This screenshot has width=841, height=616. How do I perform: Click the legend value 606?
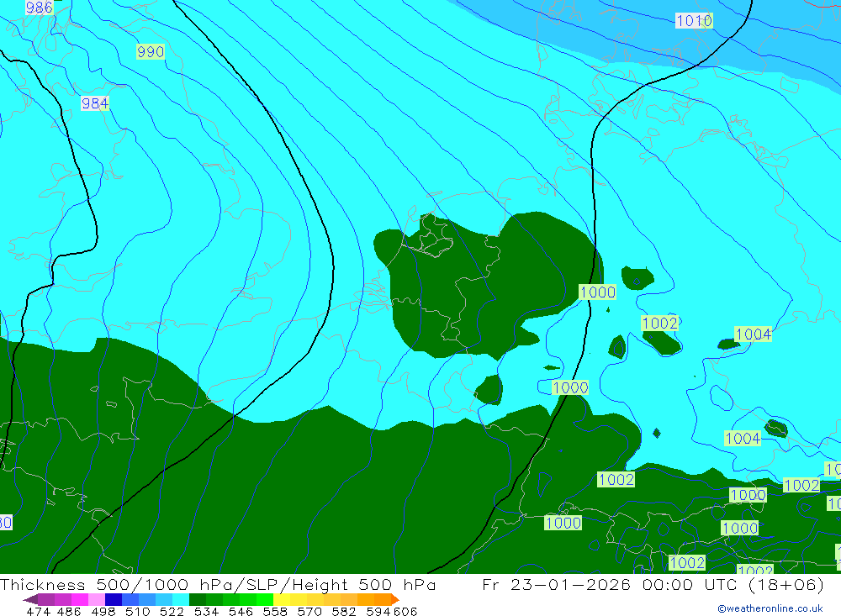coord(405,611)
